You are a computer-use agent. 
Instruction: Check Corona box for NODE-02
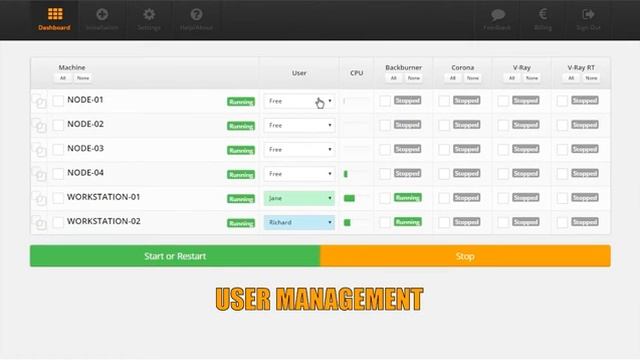[x=444, y=125]
